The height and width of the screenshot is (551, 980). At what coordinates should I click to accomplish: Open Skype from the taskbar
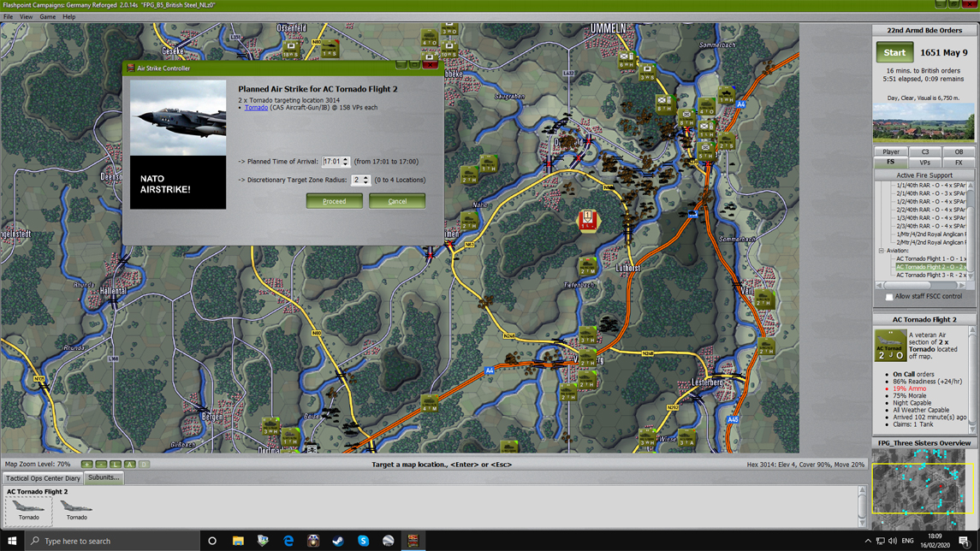pyautogui.click(x=363, y=541)
